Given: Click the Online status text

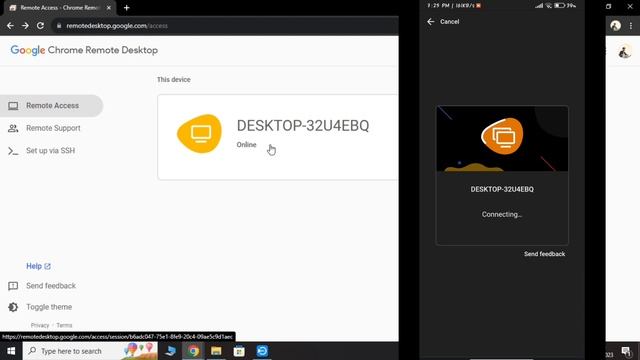Looking at the screenshot, I should point(247,145).
